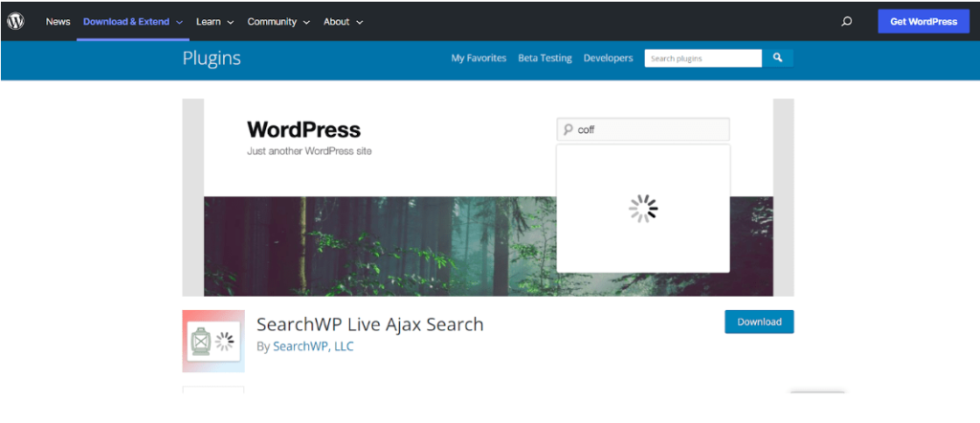
Task: Expand the Download & Extend chevron
Action: [179, 22]
